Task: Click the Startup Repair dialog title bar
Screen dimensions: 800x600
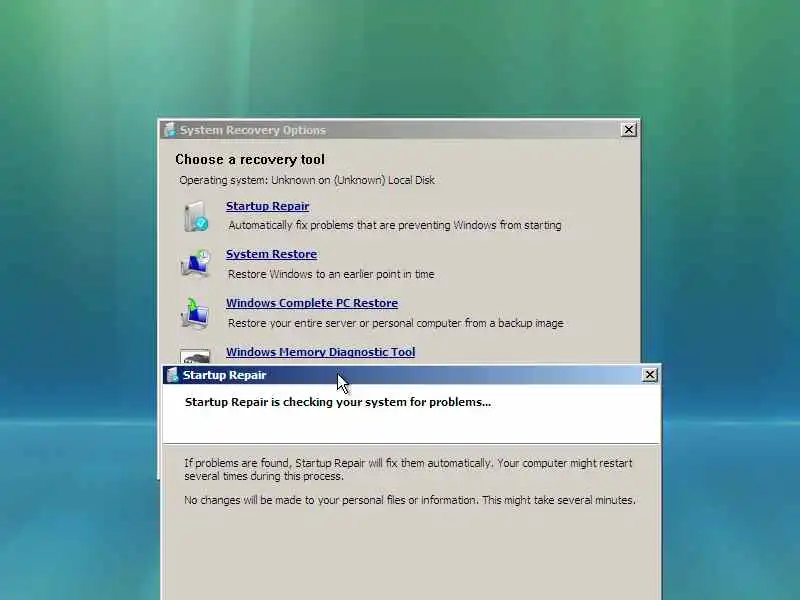Action: click(x=411, y=375)
